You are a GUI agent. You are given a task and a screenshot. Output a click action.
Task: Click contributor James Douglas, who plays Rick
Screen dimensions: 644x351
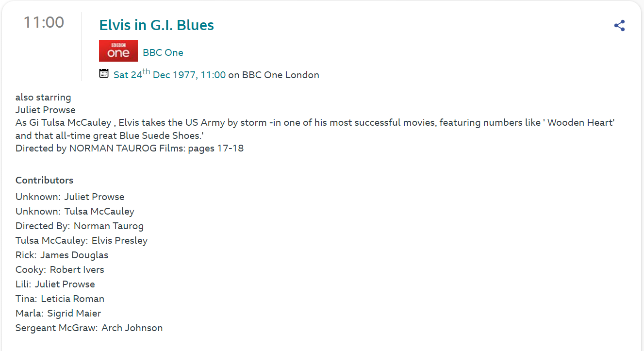tap(74, 255)
